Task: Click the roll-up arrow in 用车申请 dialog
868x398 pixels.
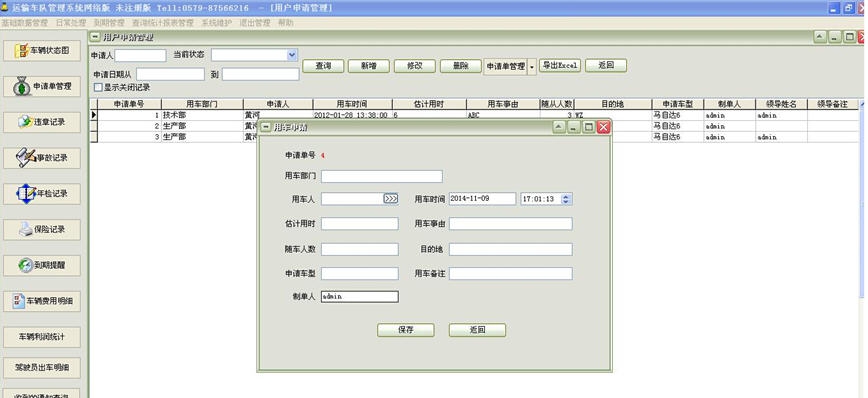Action: click(559, 127)
